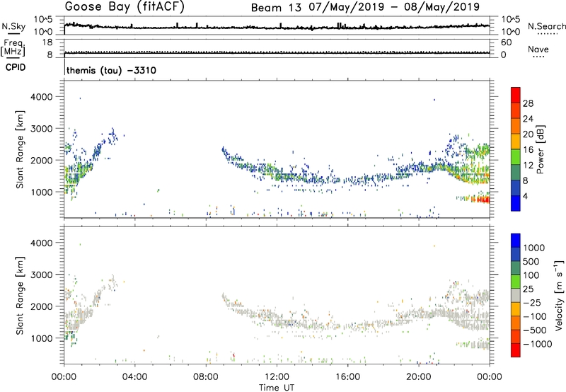The width and height of the screenshot is (566, 392).
Task: Click the '12:00' time tick label
Action: click(277, 377)
